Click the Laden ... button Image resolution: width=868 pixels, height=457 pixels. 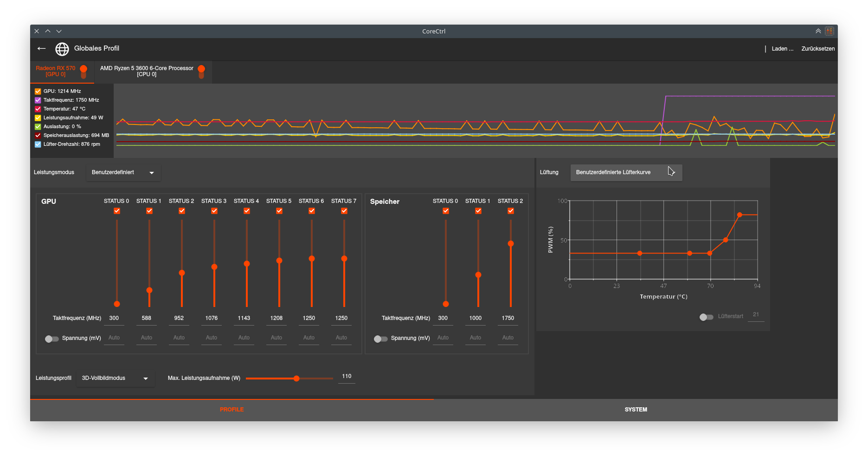pos(783,49)
